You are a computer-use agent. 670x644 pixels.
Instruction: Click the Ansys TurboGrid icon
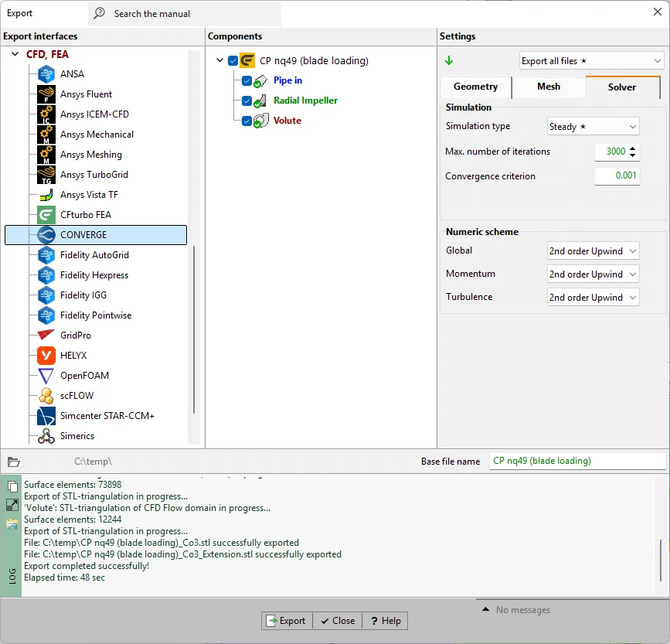[46, 175]
